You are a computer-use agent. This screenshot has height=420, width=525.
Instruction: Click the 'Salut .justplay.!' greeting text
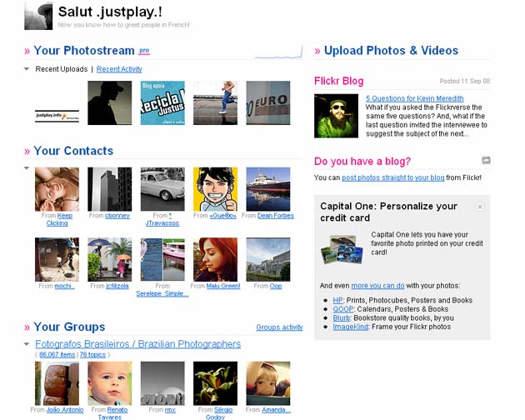tap(110, 12)
